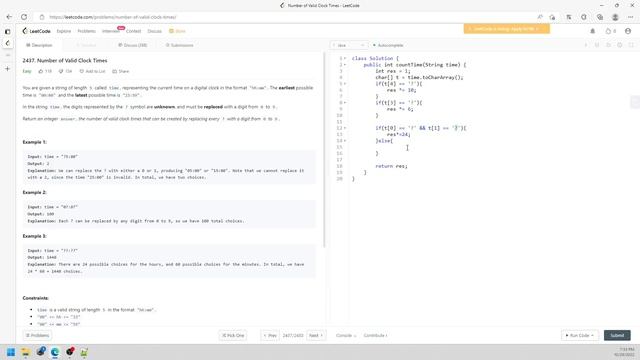The height and width of the screenshot is (360, 640).
Task: Click Add to List
Action: point(92,71)
